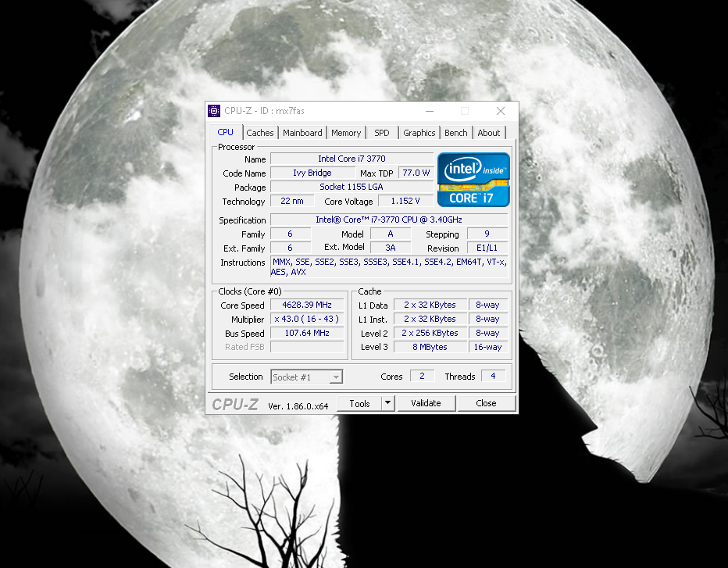Click the Code Name value Ivy Bridge
The height and width of the screenshot is (568, 728).
click(312, 173)
